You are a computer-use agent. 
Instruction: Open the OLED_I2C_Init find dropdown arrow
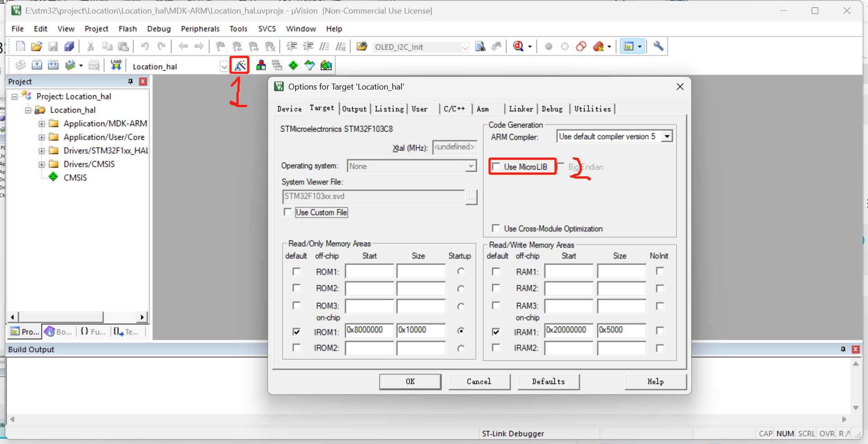(465, 47)
